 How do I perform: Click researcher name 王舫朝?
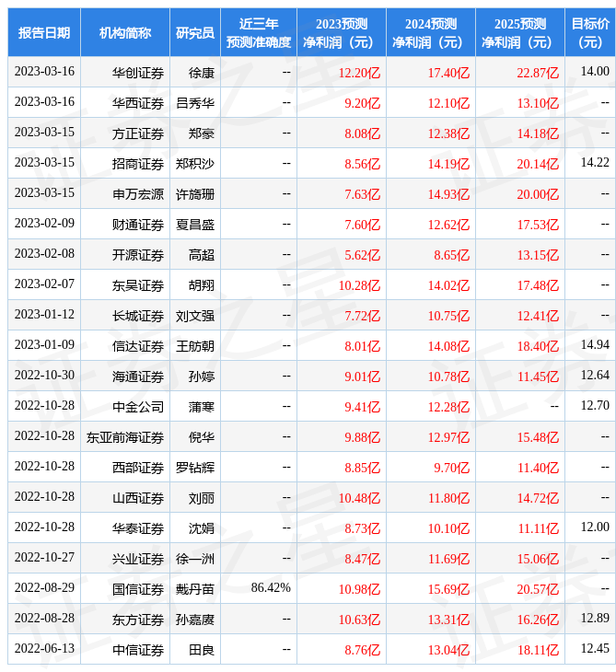[x=195, y=345]
